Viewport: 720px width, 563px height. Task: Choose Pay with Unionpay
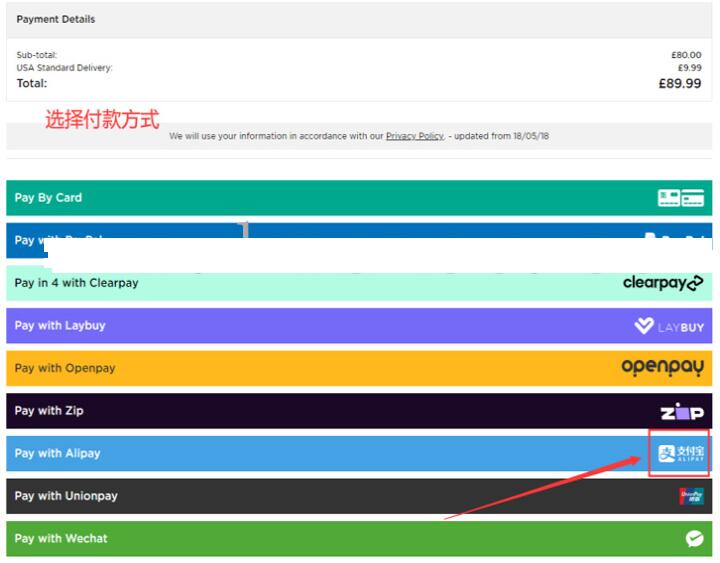pos(359,496)
